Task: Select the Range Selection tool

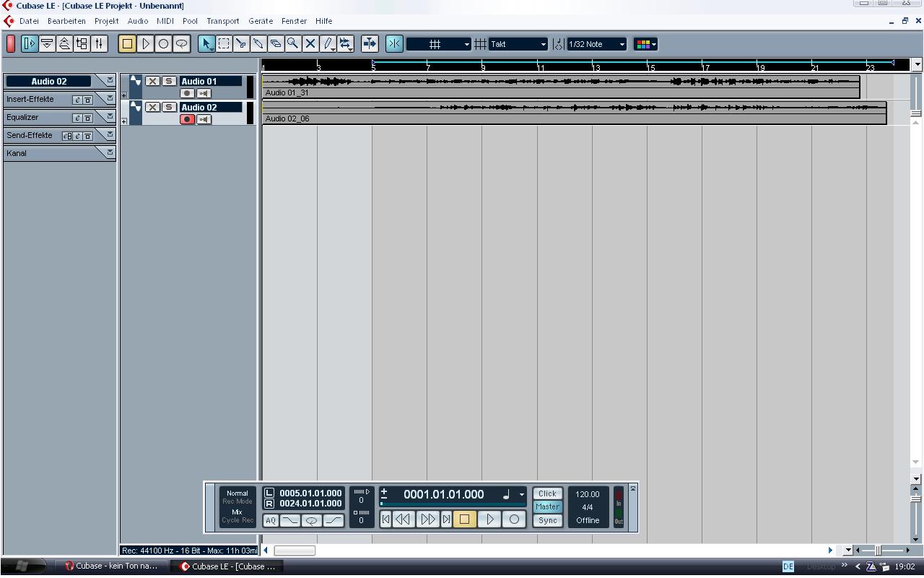Action: [x=224, y=44]
